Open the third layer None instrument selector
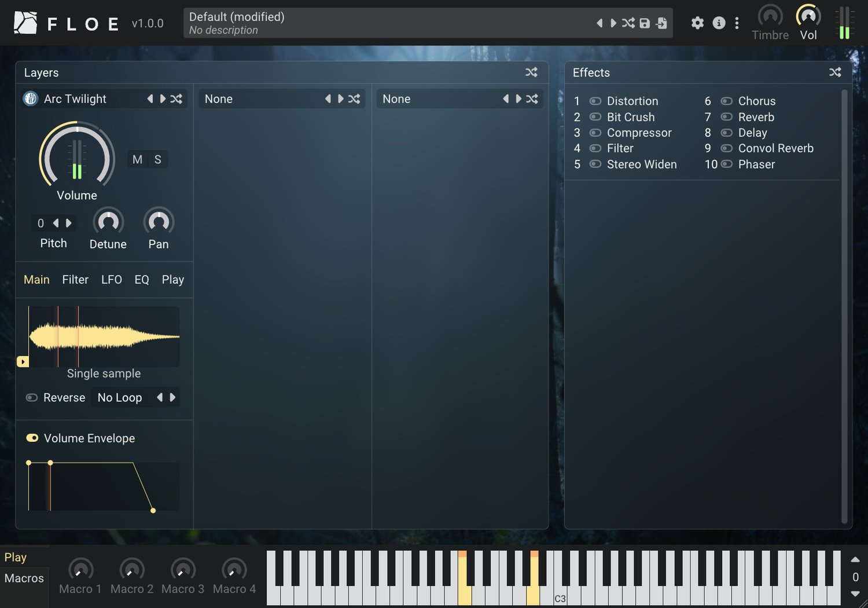868x608 pixels. 438,99
